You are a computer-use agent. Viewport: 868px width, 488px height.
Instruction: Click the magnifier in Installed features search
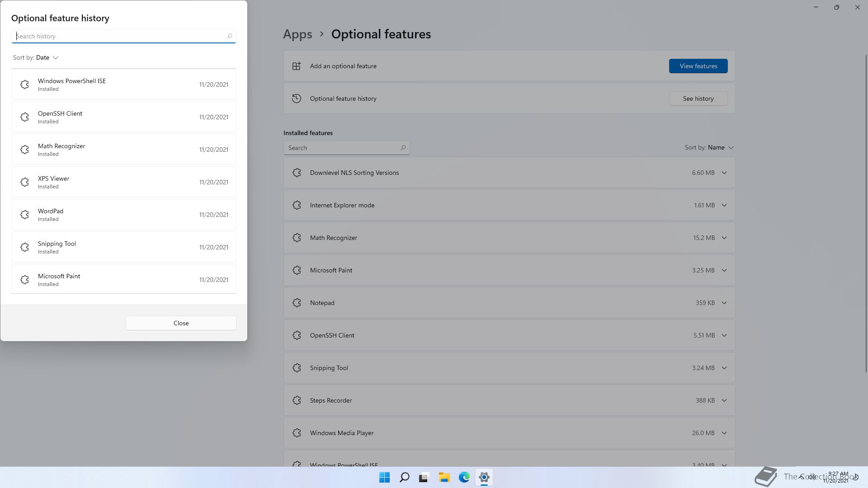403,148
